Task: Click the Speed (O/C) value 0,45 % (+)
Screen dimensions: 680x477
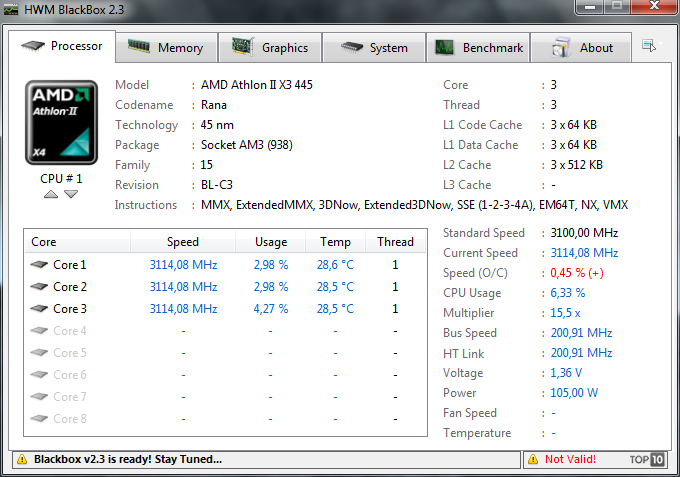Action: click(x=577, y=273)
